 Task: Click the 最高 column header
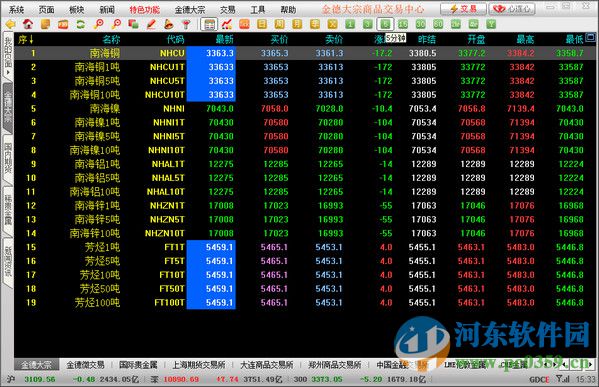point(525,39)
